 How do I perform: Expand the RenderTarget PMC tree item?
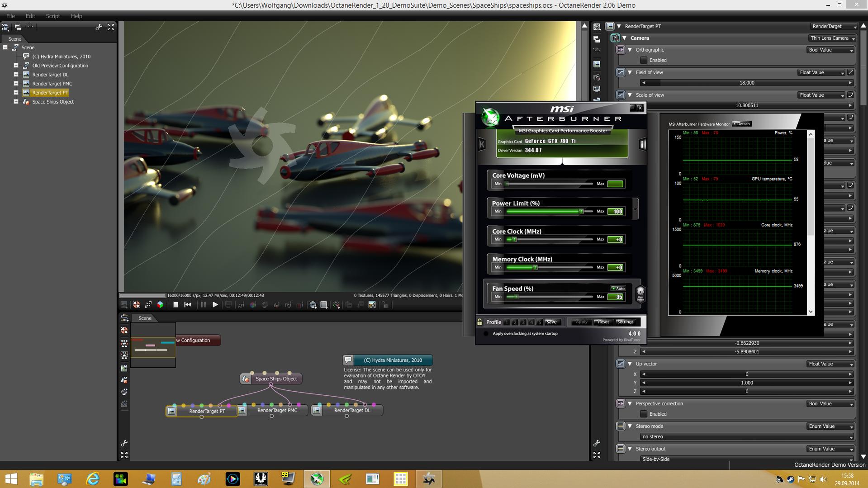[x=16, y=84]
